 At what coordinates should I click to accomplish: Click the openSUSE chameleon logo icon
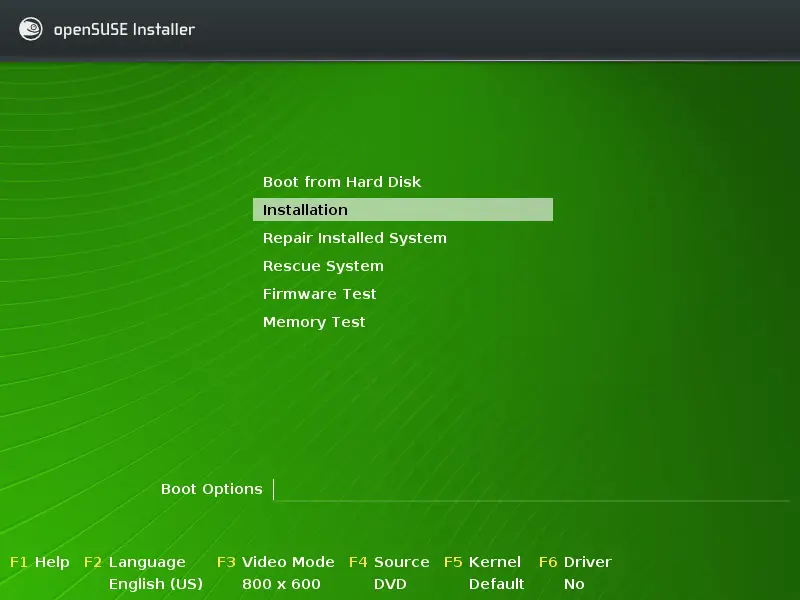point(29,29)
